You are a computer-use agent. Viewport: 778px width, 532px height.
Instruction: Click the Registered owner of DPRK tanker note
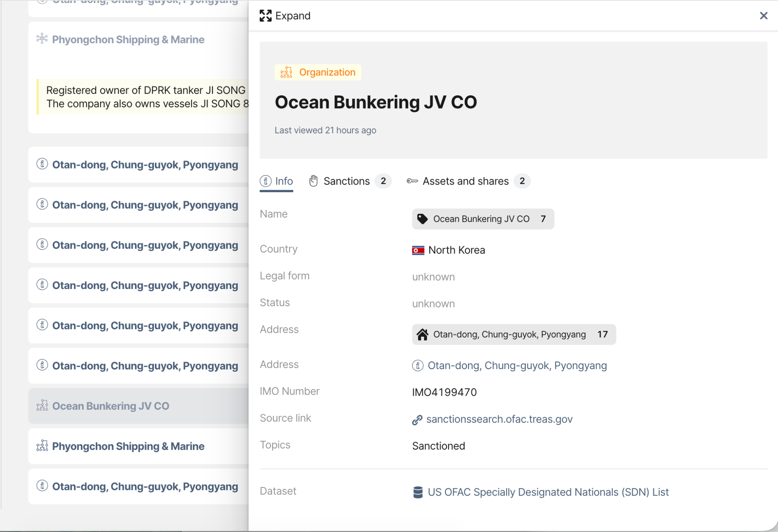(x=143, y=97)
